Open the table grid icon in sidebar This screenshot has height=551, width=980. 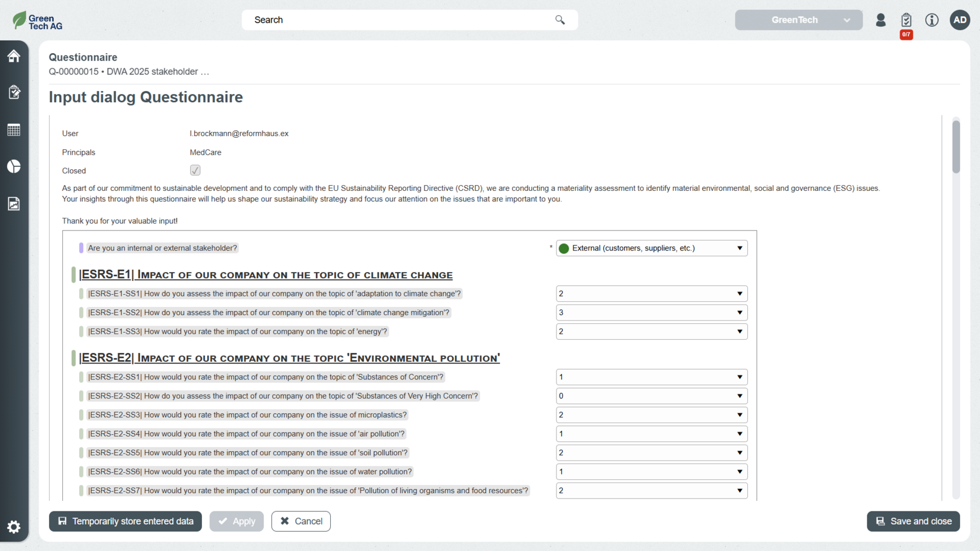point(14,130)
